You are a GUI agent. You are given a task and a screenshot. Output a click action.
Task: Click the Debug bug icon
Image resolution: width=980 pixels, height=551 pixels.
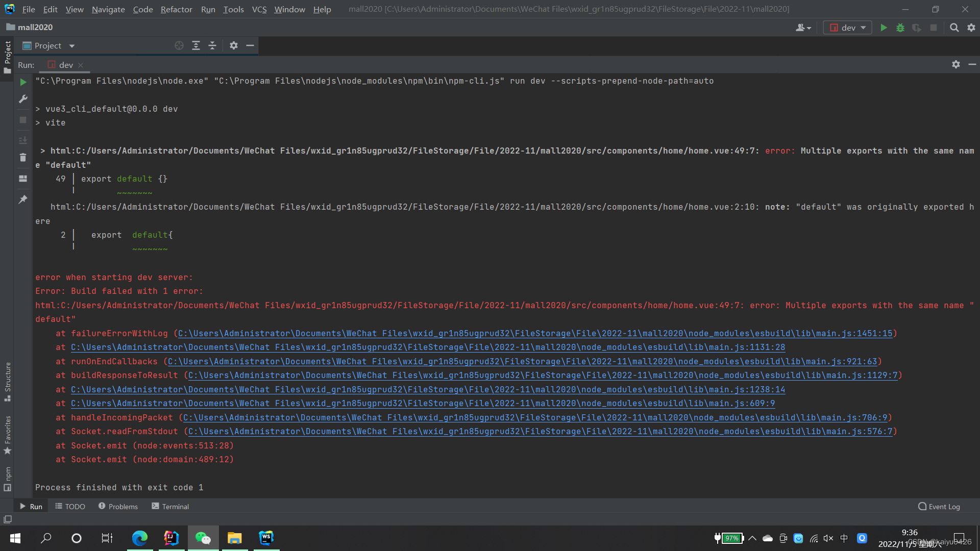[900, 28]
